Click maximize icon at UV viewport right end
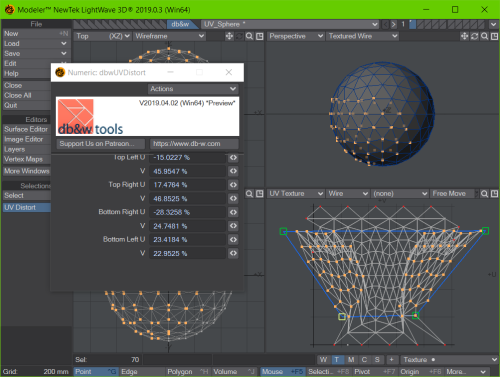This screenshot has width=500, height=377. coord(495,194)
